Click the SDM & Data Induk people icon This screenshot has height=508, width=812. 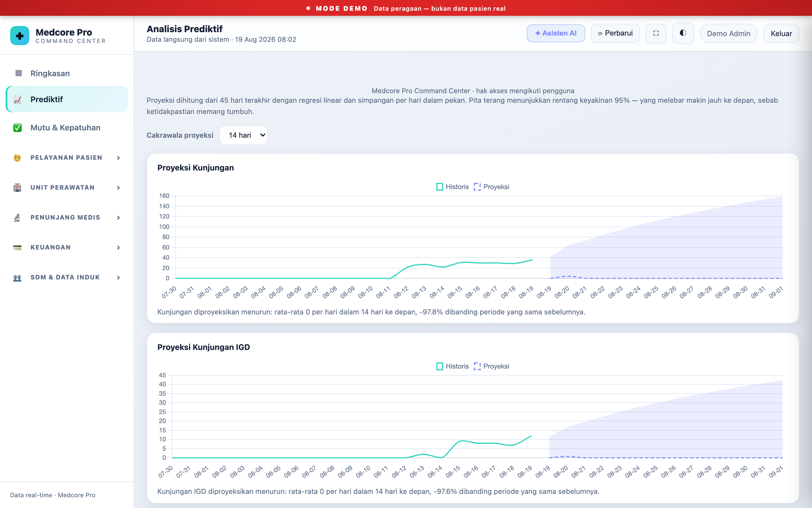tap(17, 277)
